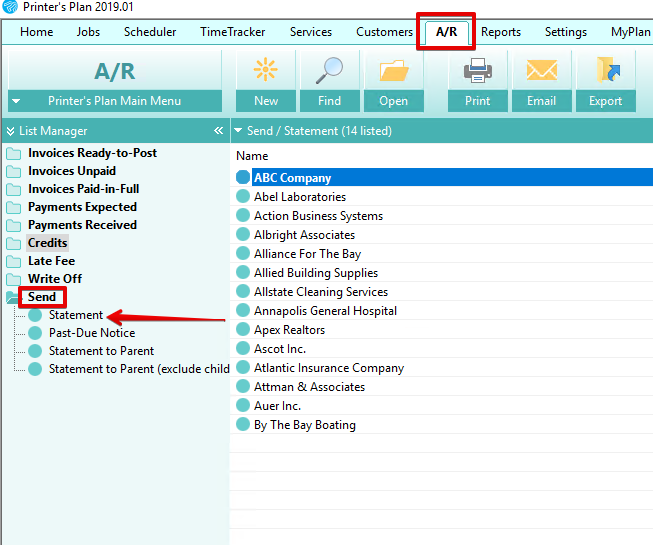Expand the Send / Statement header dropdown arrow
This screenshot has width=653, height=545.
tap(238, 131)
